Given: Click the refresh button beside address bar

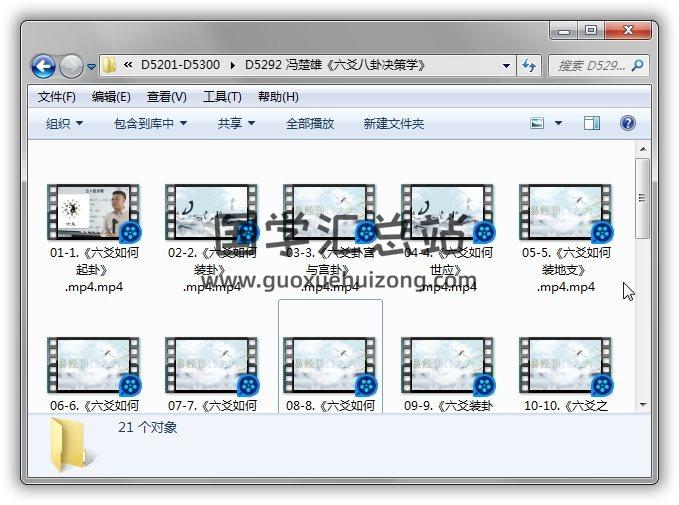Looking at the screenshot, I should point(530,66).
